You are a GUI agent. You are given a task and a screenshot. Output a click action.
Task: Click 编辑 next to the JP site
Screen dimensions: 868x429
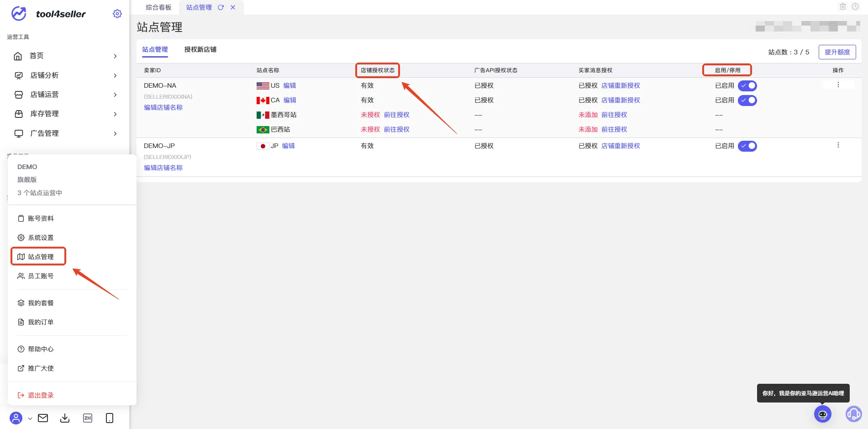288,146
